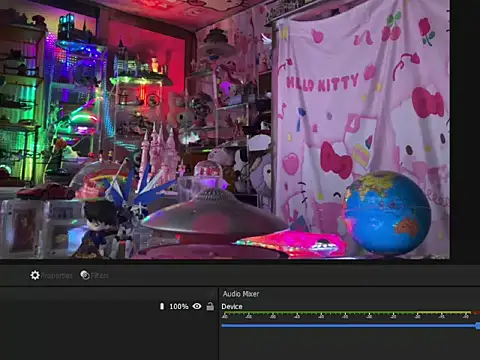Click the HELLO KITTY lettering in the preview
Viewport: 480px width, 360px height.
click(322, 83)
